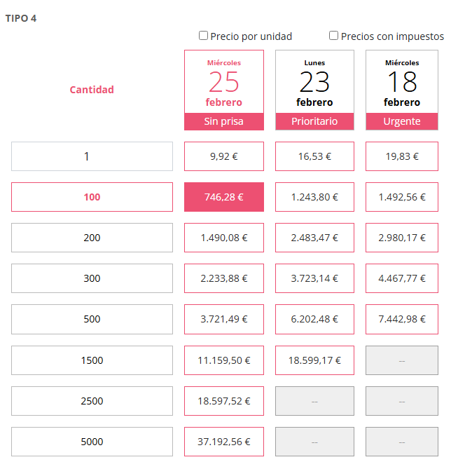Screen dimensions: 451x476
Task: Choose Prioritario delivery on Lunes 23
Action: pyautogui.click(x=314, y=121)
